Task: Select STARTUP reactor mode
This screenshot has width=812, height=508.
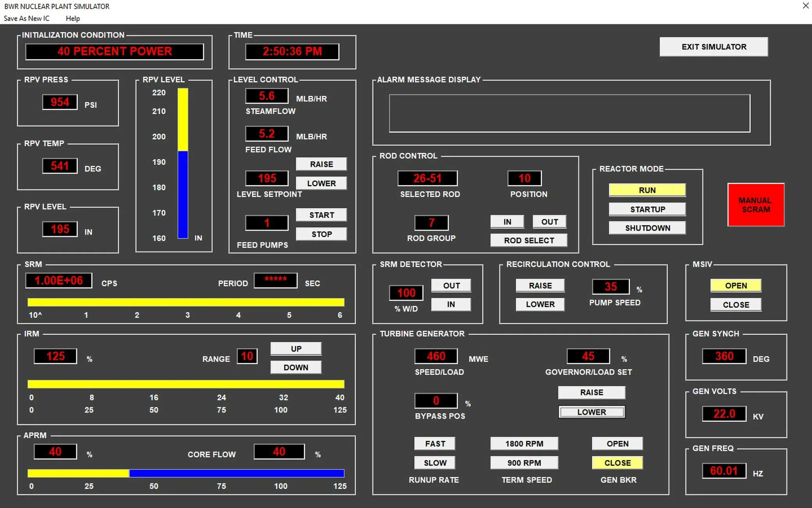Action: pyautogui.click(x=647, y=209)
